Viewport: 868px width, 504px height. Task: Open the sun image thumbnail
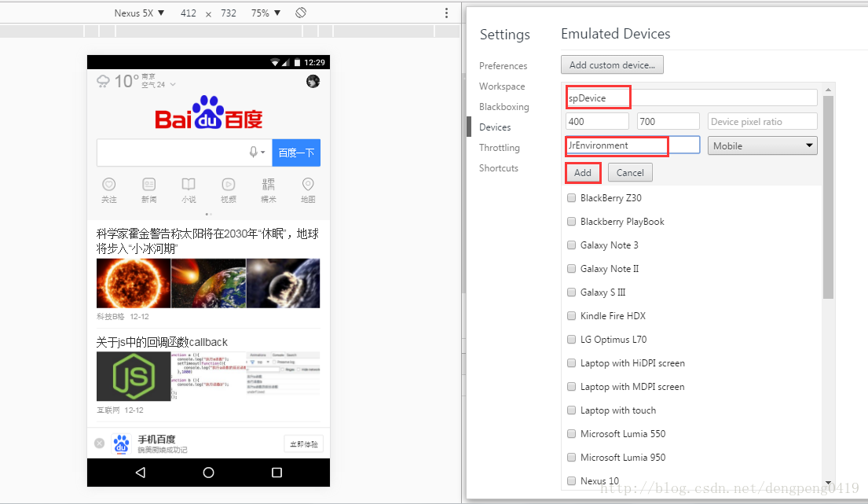(x=134, y=283)
